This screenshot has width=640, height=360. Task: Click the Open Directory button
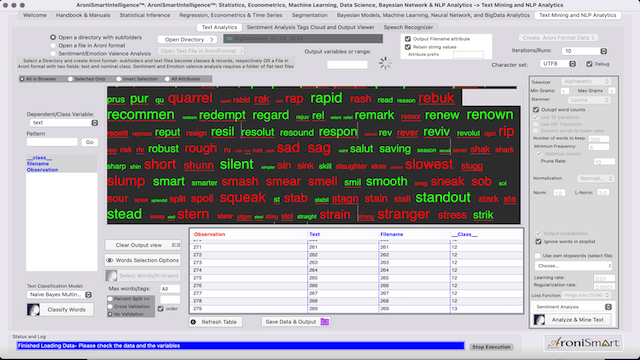pyautogui.click(x=187, y=40)
